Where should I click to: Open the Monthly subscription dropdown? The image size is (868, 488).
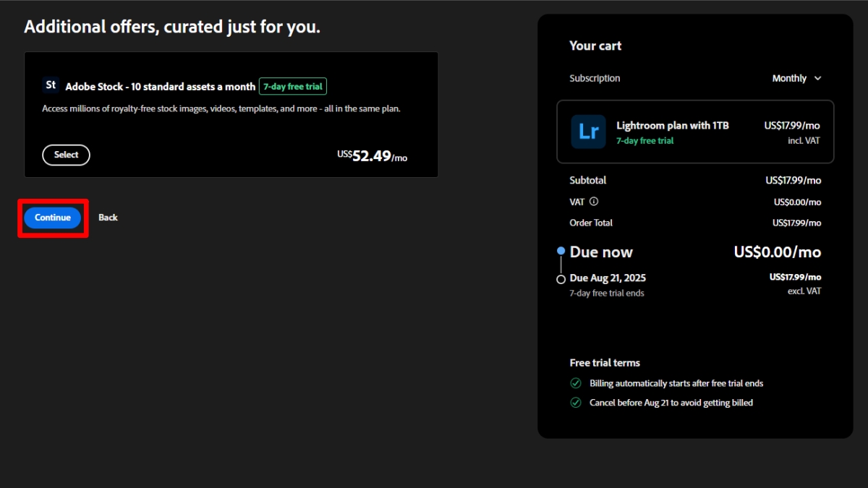[796, 78]
